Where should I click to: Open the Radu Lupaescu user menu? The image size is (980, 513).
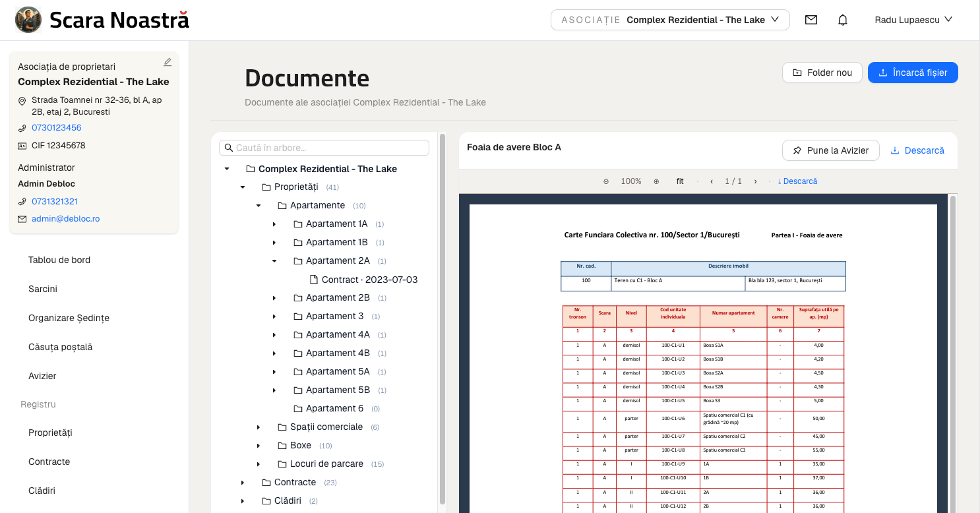[913, 20]
